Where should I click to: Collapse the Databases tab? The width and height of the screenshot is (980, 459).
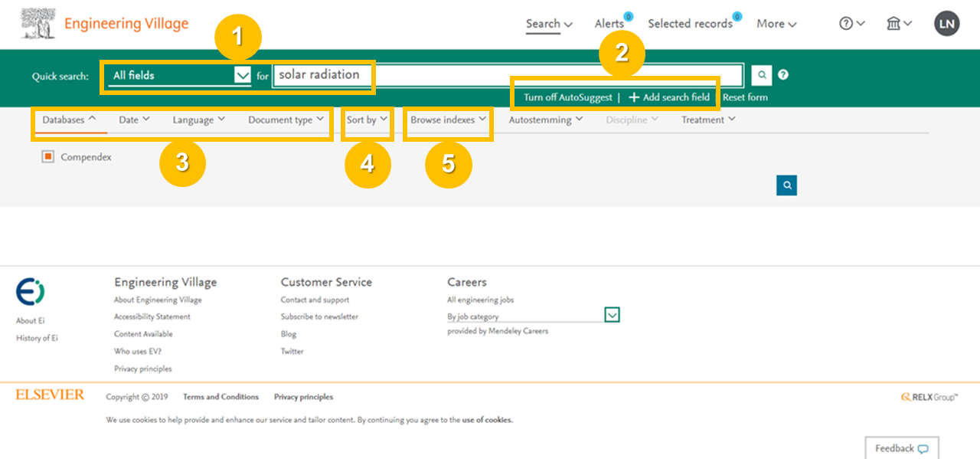pyautogui.click(x=69, y=120)
